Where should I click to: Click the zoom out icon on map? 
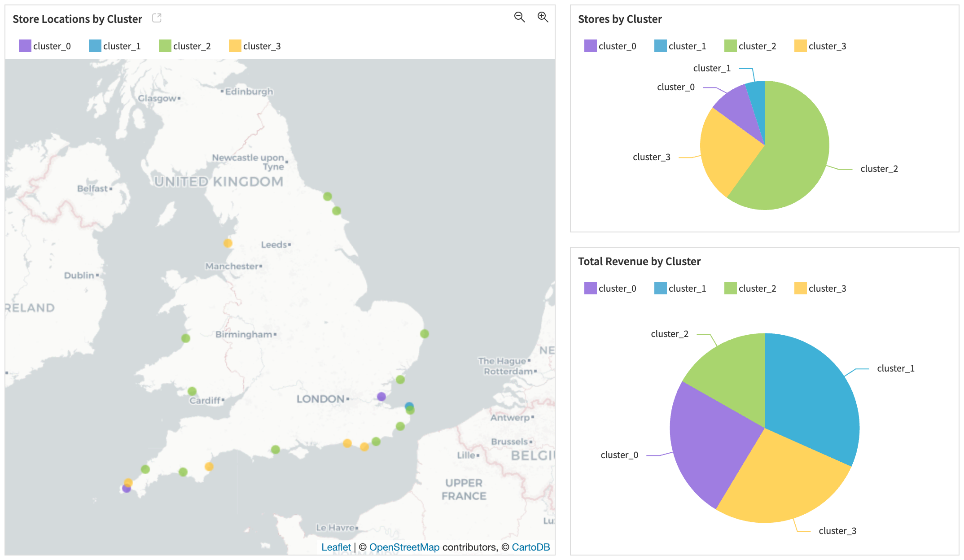tap(519, 18)
